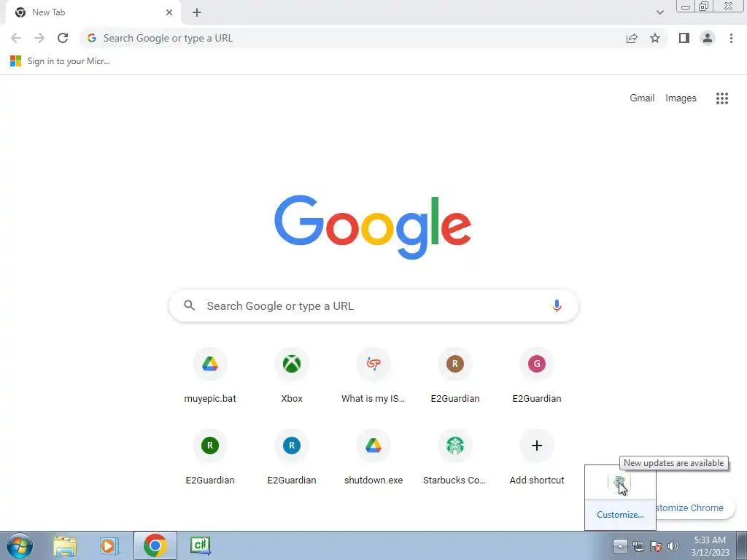The width and height of the screenshot is (747, 560).
Task: Open a new tab with plus button
Action: [x=197, y=12]
